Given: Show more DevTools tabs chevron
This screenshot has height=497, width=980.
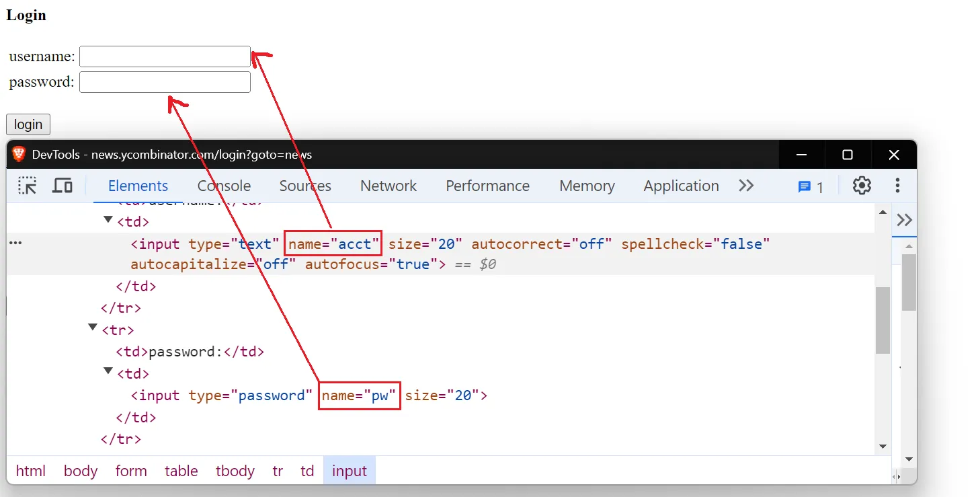Looking at the screenshot, I should click(x=746, y=186).
